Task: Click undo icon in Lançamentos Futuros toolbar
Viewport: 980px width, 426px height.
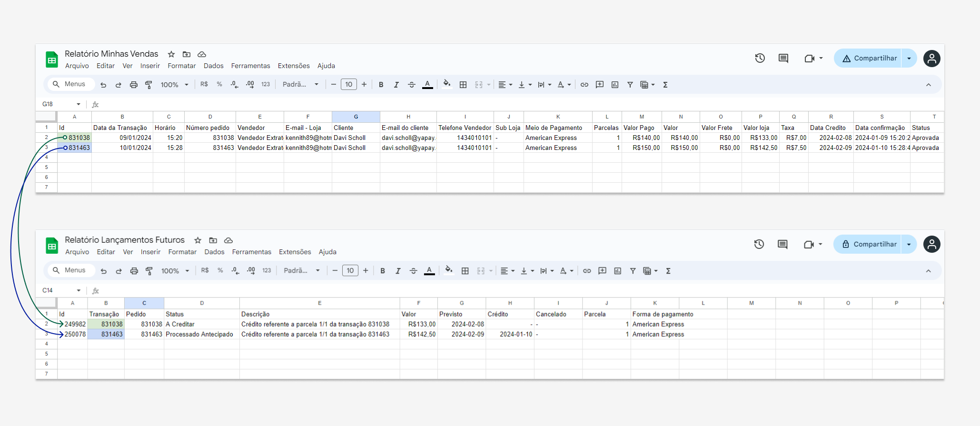Action: 104,271
